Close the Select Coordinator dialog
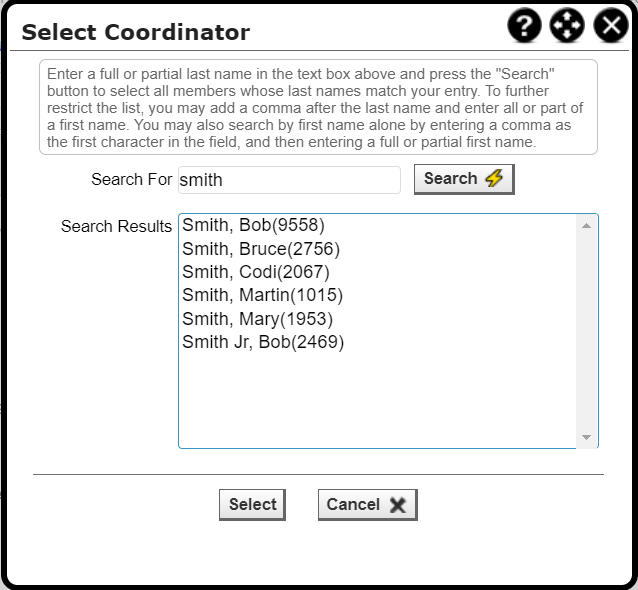Image resolution: width=638 pixels, height=590 pixels. coord(611,25)
